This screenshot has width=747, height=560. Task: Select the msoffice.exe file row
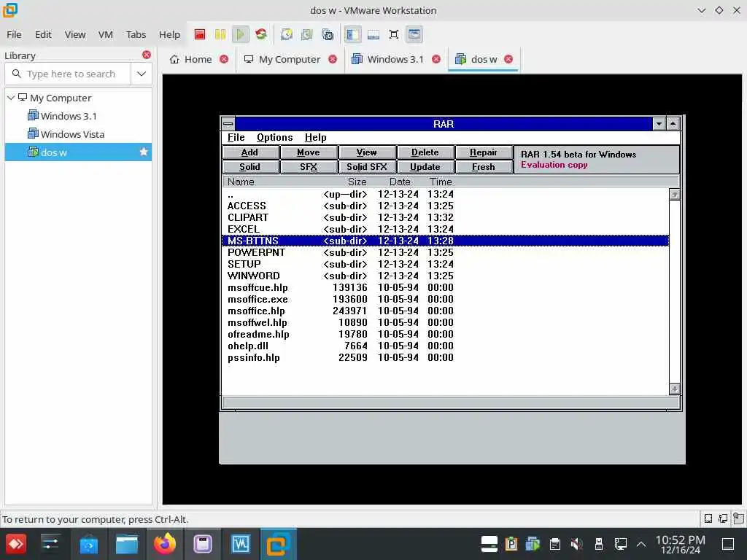coord(446,299)
